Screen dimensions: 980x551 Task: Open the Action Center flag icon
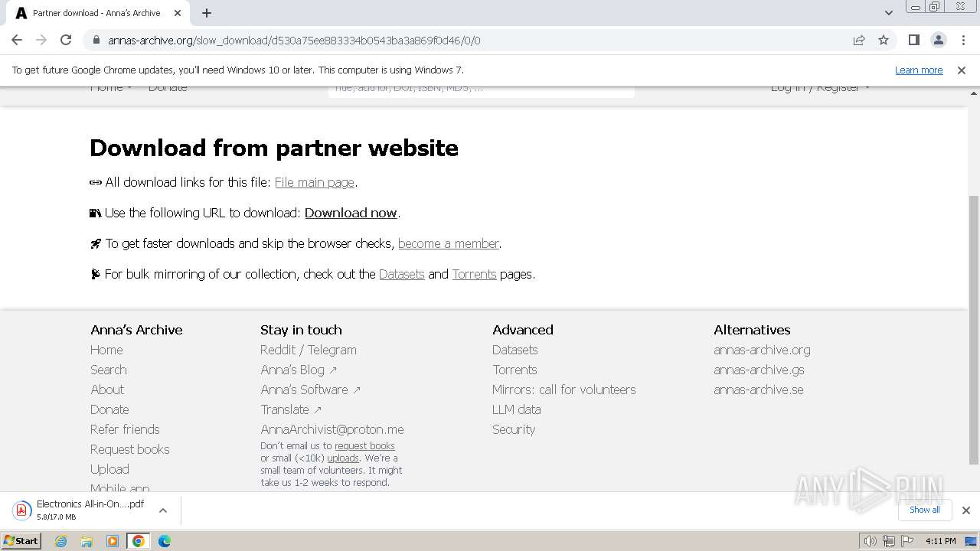coord(906,541)
